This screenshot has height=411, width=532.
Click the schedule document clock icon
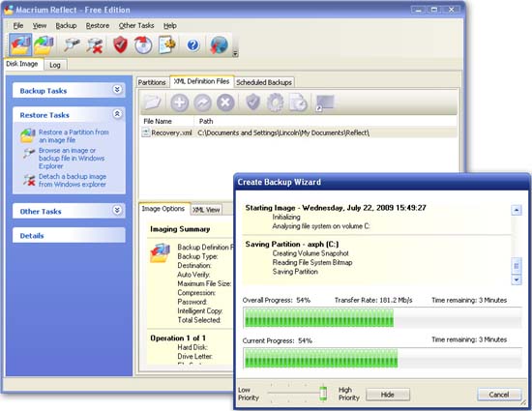(x=298, y=103)
